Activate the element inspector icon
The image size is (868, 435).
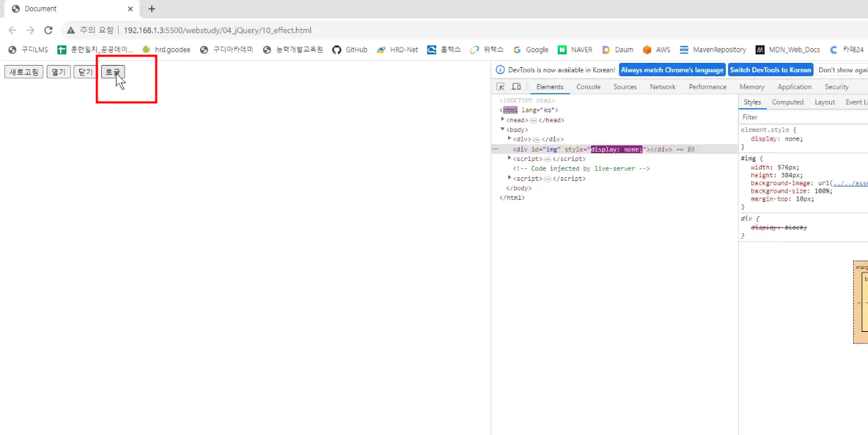(500, 87)
